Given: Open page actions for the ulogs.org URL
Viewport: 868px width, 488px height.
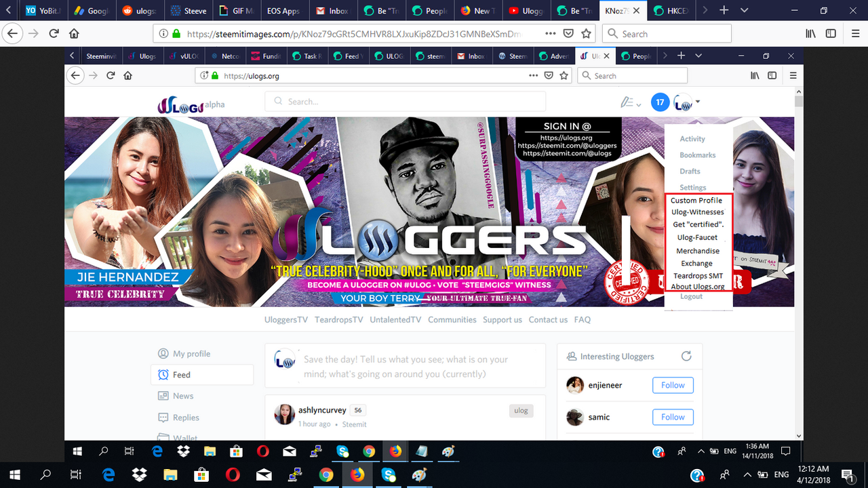Looking at the screenshot, I should (x=534, y=76).
